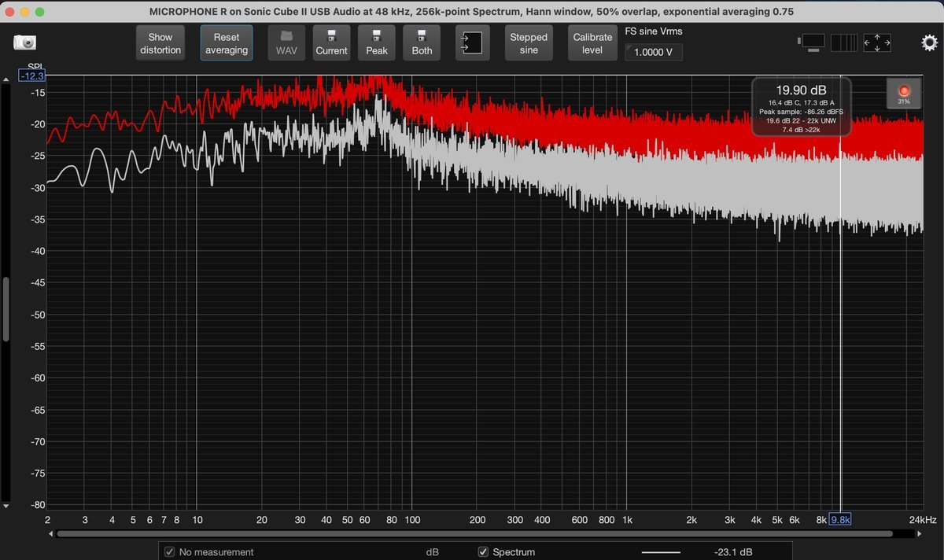Click the -12.3 SPL cursor readout
Viewport: 944px width, 560px height.
point(32,76)
